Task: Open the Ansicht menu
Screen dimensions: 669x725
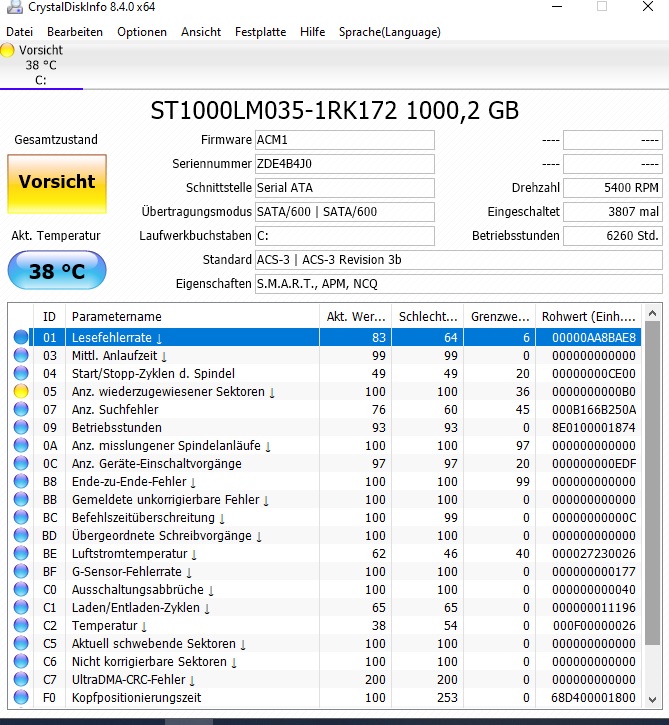Action: point(201,32)
